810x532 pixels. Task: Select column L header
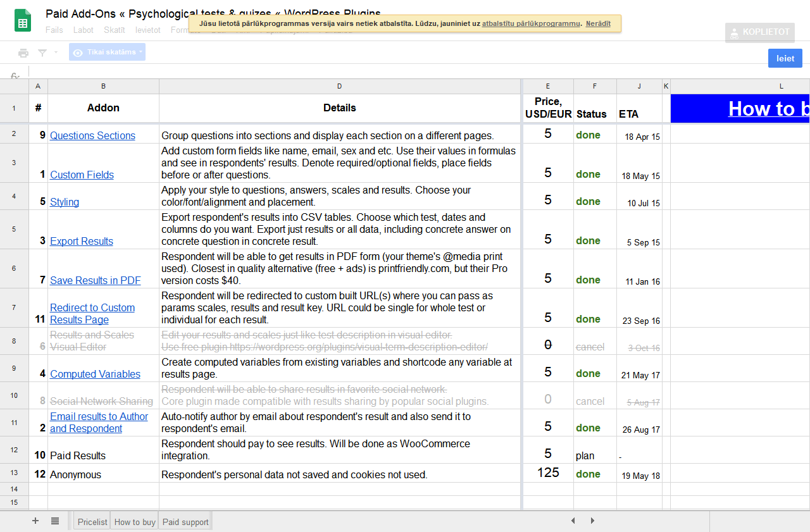pos(740,86)
